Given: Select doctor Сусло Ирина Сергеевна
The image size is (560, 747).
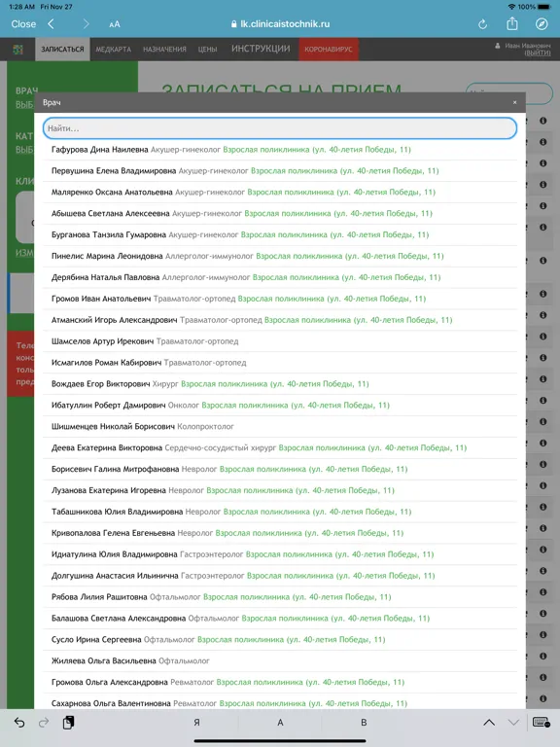Looking at the screenshot, I should (x=280, y=640).
